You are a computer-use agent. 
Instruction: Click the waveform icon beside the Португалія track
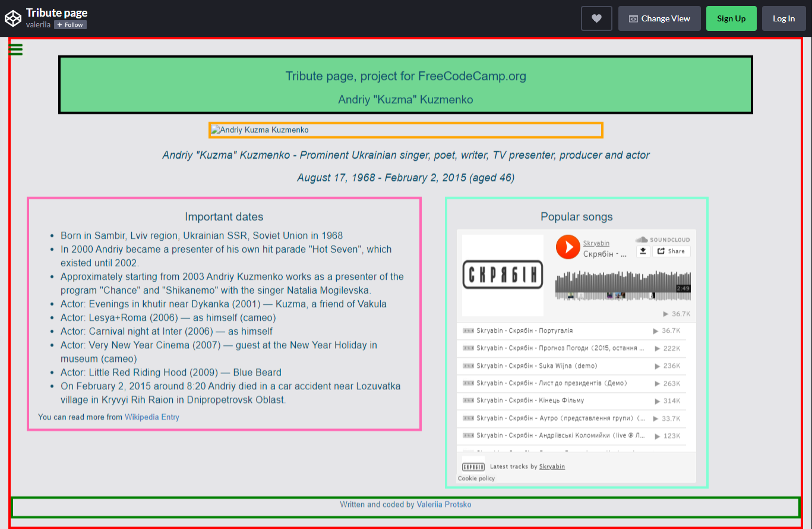(x=468, y=331)
